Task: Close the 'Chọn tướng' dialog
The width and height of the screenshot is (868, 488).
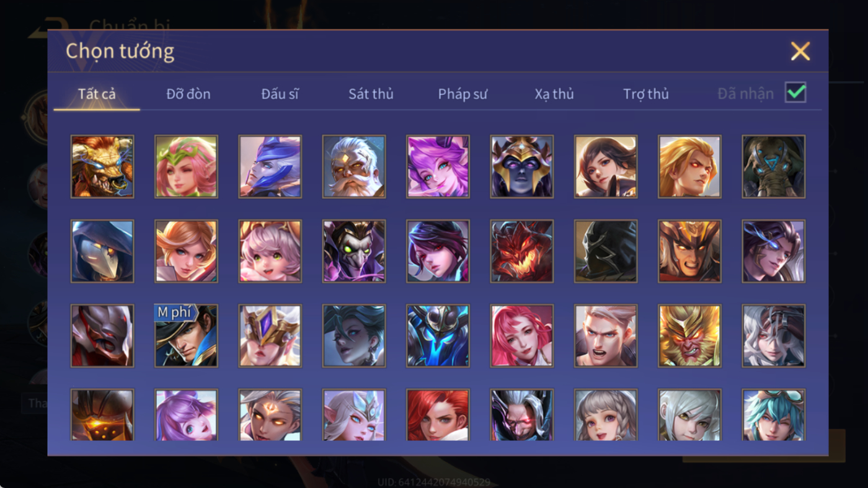Action: click(800, 51)
